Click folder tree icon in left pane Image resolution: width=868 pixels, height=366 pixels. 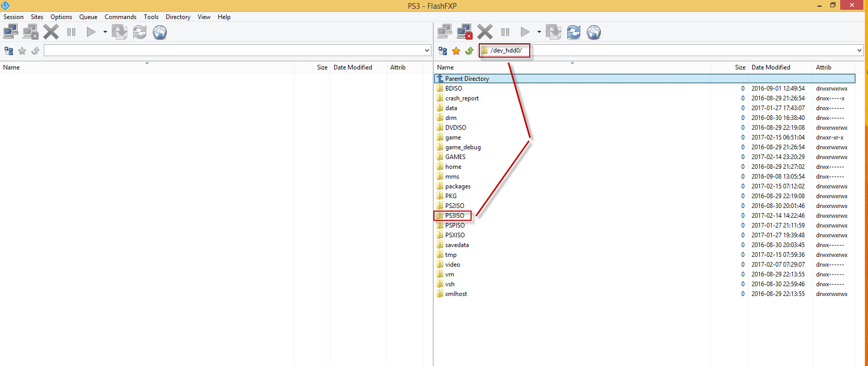[x=9, y=50]
